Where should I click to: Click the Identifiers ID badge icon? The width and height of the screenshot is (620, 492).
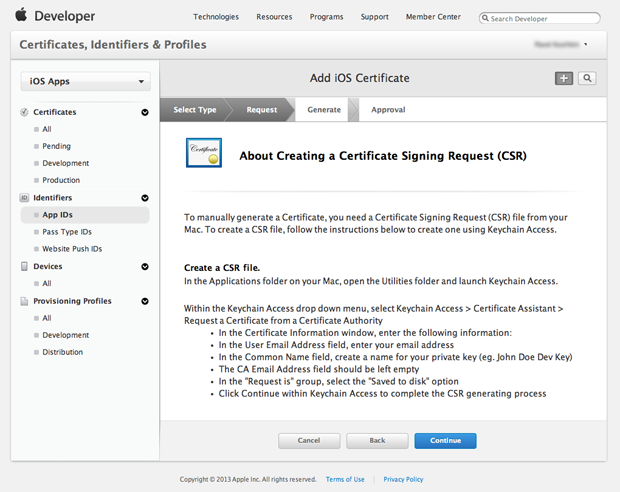tap(24, 198)
